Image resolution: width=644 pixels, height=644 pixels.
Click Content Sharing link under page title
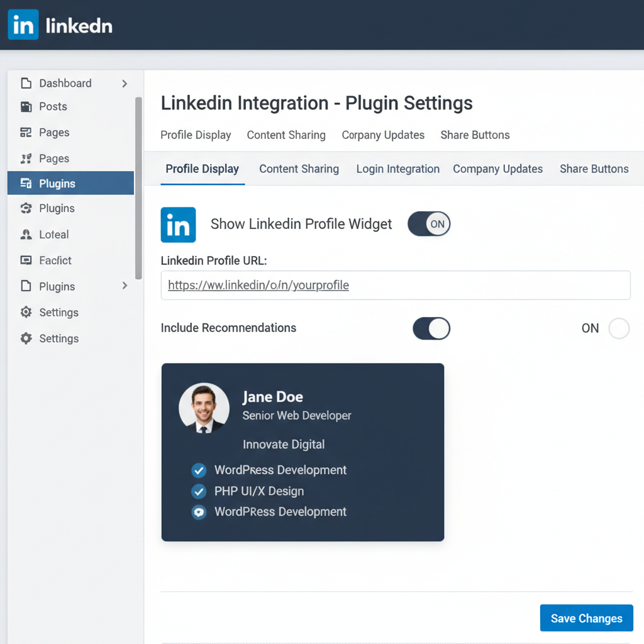tap(286, 135)
